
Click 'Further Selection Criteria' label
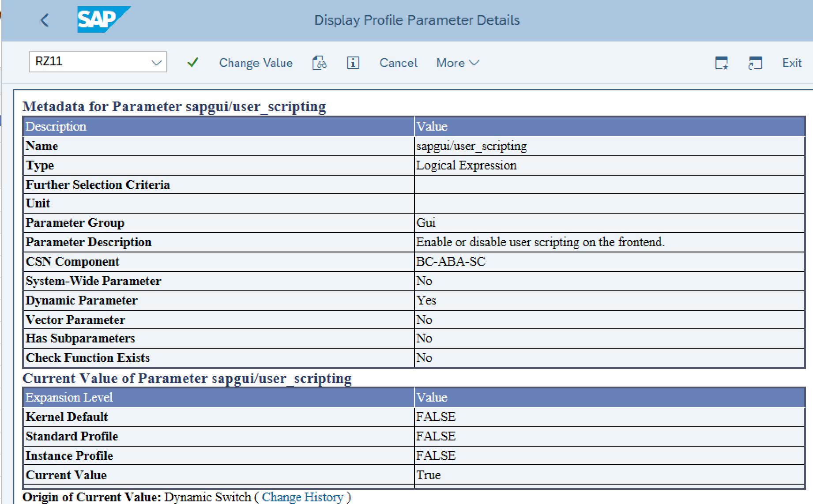[98, 184]
